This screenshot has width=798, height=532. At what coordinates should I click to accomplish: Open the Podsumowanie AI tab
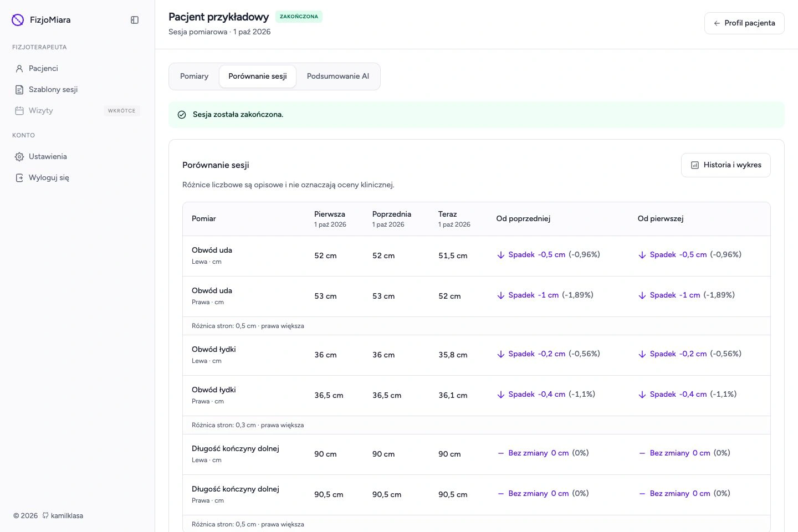click(338, 76)
